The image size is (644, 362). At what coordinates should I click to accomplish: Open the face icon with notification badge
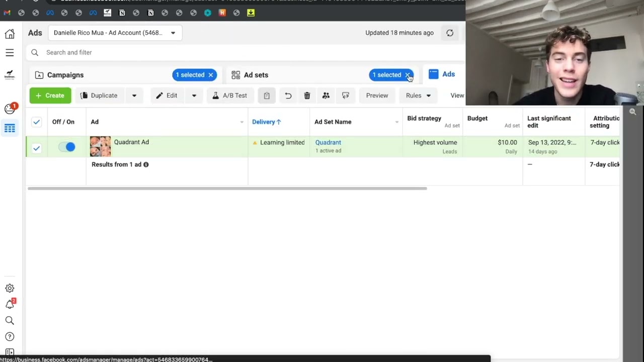click(10, 109)
